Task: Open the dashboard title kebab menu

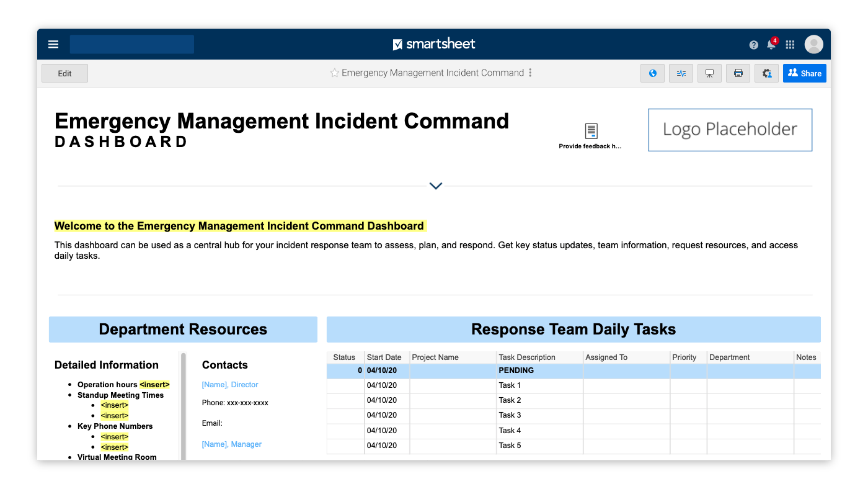Action: (530, 73)
